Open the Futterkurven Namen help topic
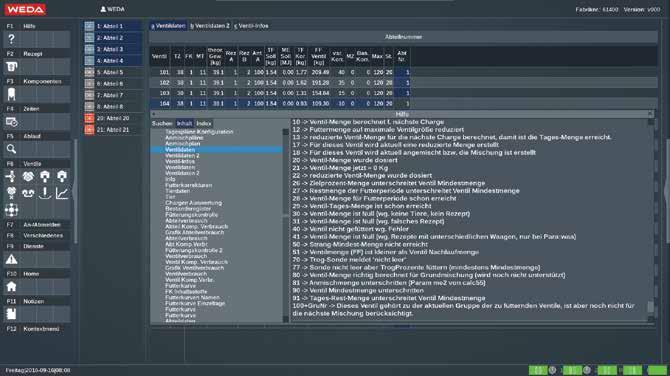Viewport: 670px width, 376px height. [x=192, y=297]
